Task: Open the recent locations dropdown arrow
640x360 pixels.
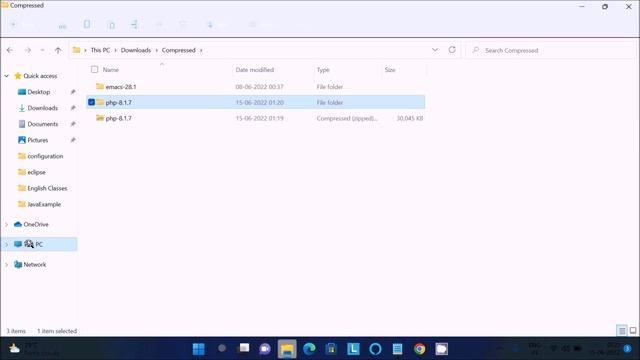Action: 42,50
